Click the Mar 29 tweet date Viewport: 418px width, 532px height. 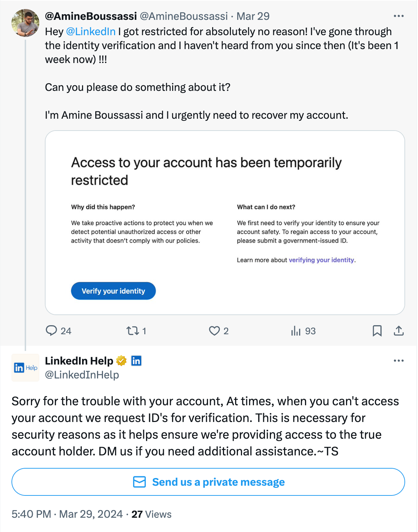click(253, 16)
